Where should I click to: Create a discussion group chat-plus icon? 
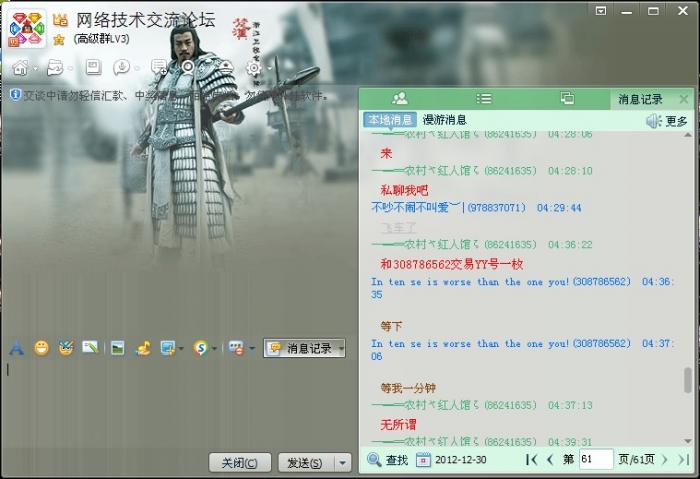158,67
